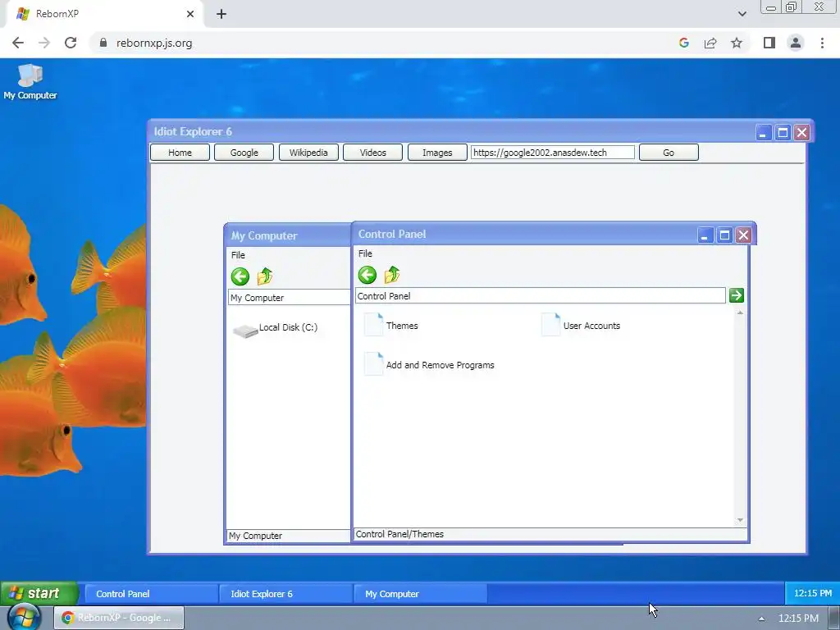The width and height of the screenshot is (840, 630).
Task: Click the XP taskbar clock
Action: tap(813, 593)
